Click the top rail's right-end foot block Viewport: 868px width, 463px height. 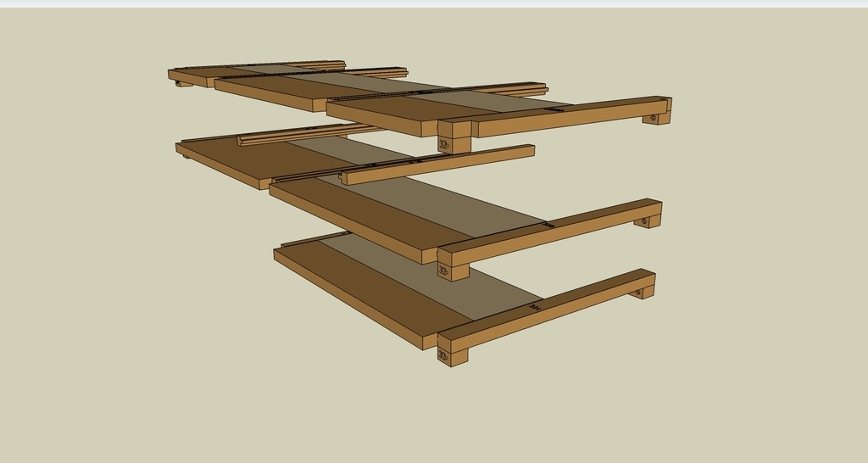[x=657, y=117]
